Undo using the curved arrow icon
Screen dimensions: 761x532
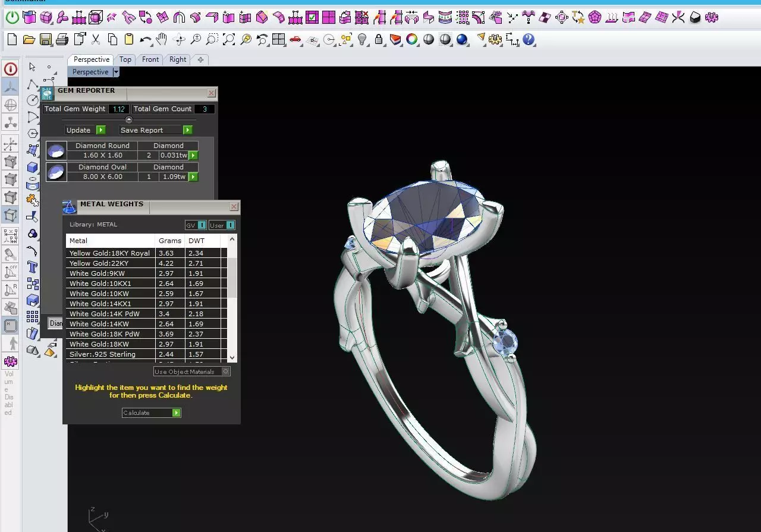[146, 40]
